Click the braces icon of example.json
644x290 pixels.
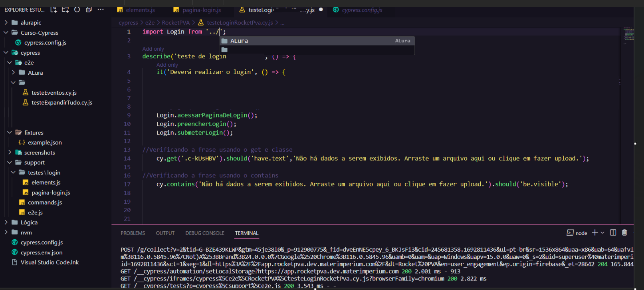pyautogui.click(x=22, y=142)
